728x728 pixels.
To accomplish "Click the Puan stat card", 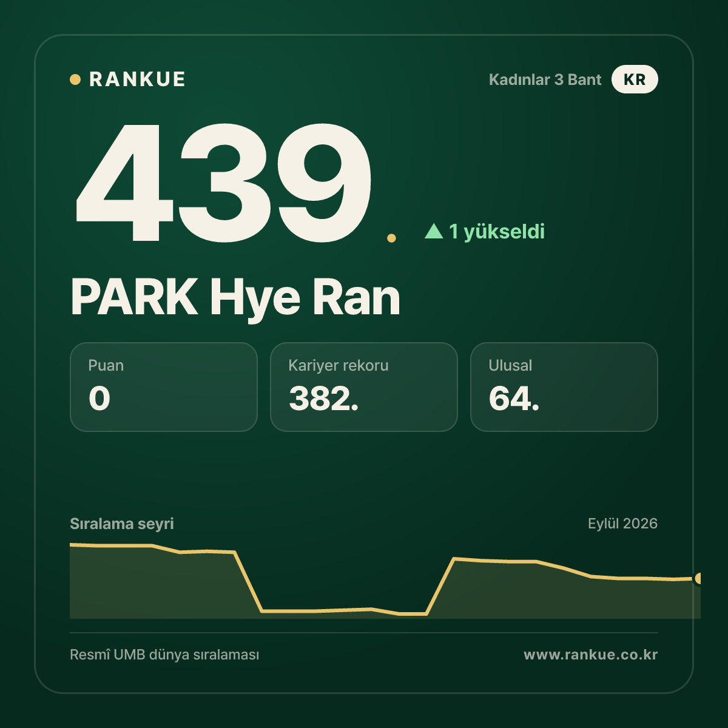I will (164, 387).
